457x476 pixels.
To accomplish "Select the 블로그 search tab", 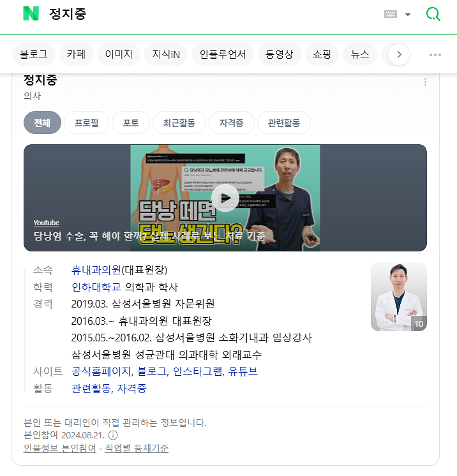I will pyautogui.click(x=34, y=54).
